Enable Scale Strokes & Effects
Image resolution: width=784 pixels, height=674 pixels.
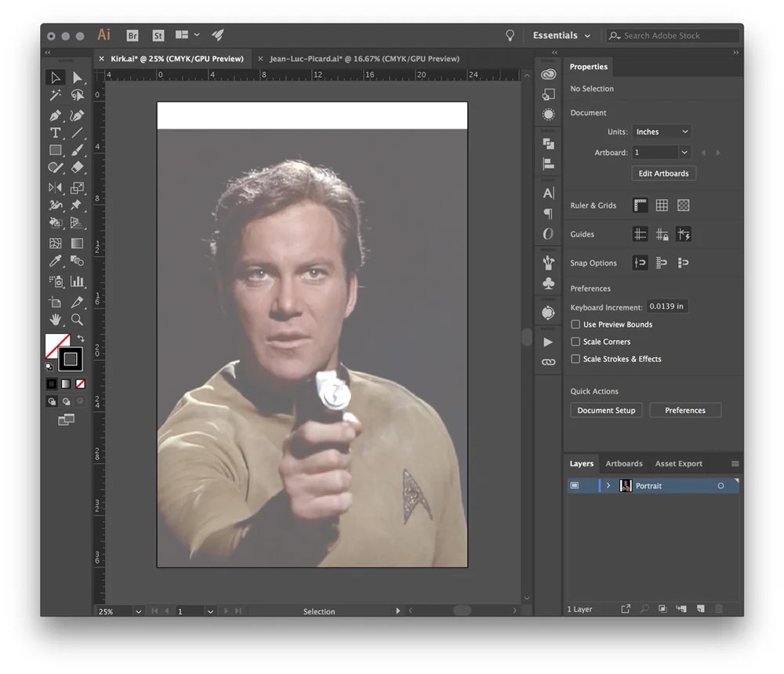575,359
